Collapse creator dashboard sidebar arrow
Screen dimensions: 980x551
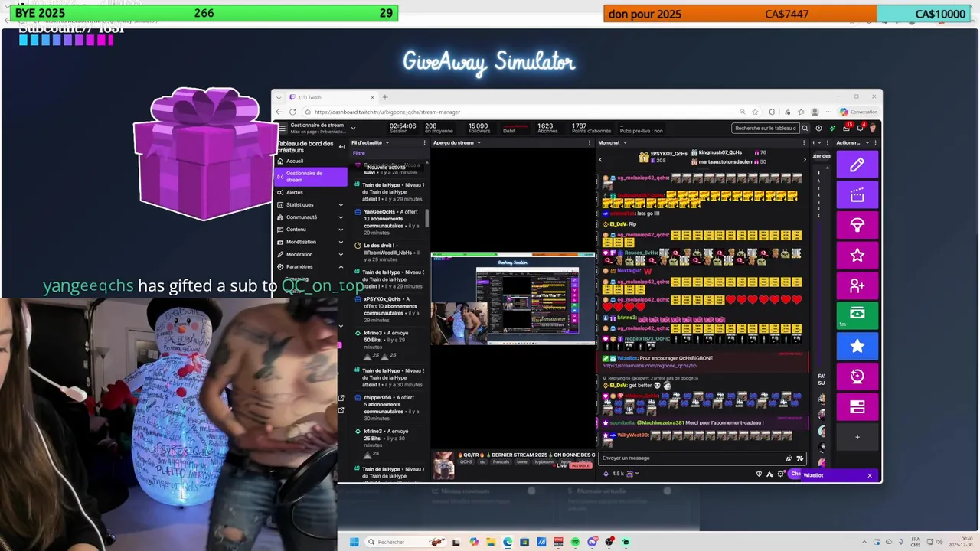[x=341, y=146]
